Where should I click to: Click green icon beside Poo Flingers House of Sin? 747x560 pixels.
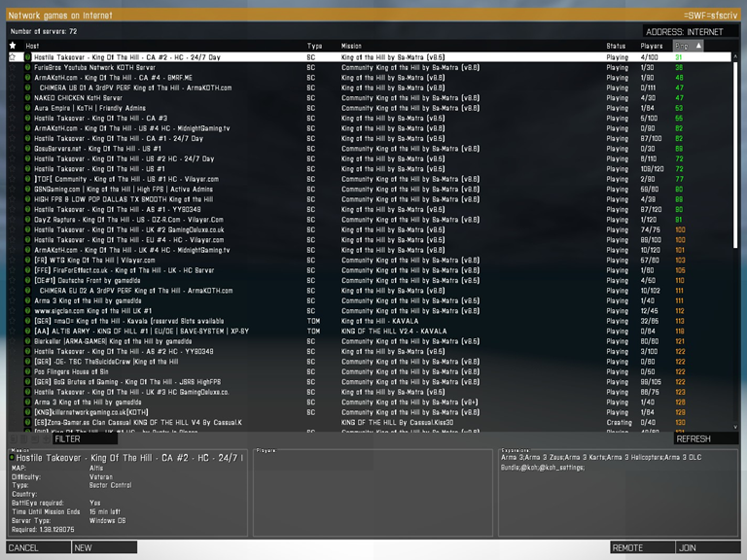[27, 372]
